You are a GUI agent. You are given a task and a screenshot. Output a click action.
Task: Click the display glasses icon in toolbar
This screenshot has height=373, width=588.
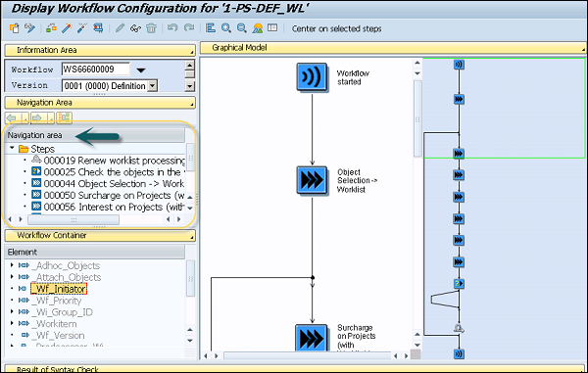click(135, 28)
